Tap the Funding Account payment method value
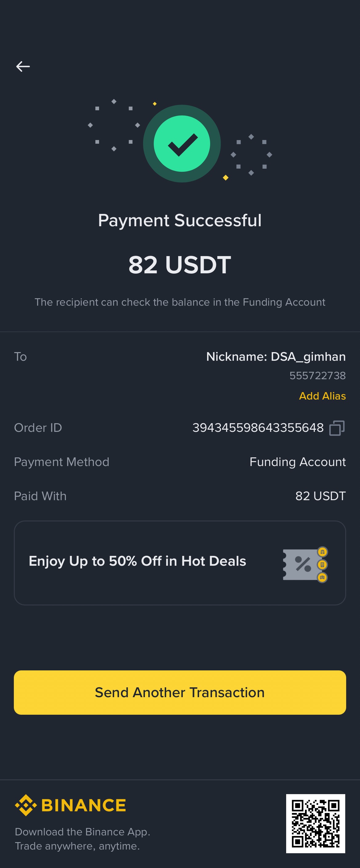360x868 pixels. (x=297, y=462)
